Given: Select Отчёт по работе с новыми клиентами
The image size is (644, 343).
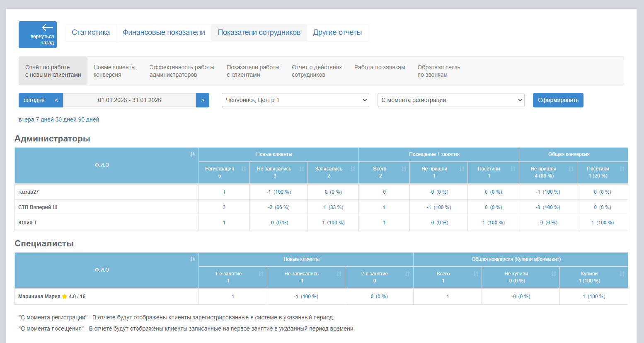Looking at the screenshot, I should coord(53,71).
